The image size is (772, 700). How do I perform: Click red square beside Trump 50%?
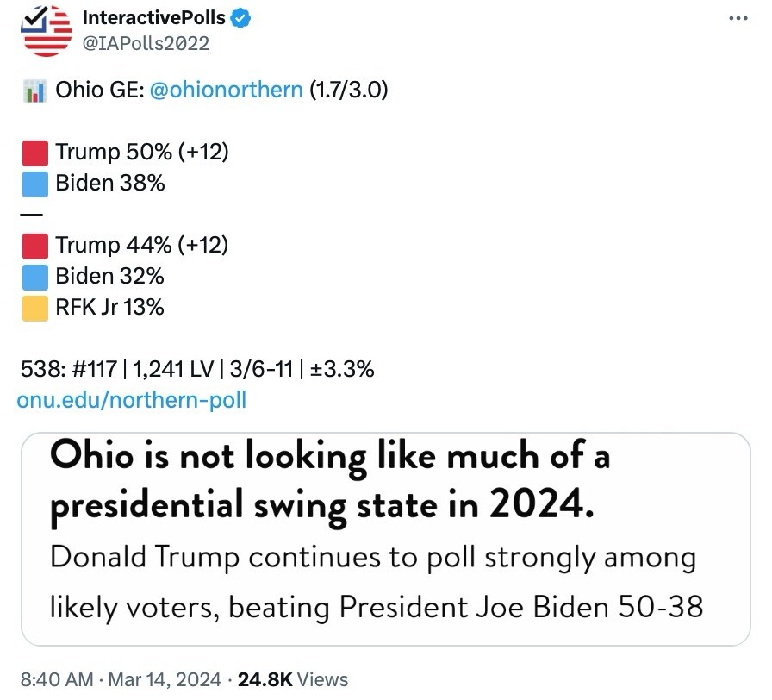[x=35, y=153]
